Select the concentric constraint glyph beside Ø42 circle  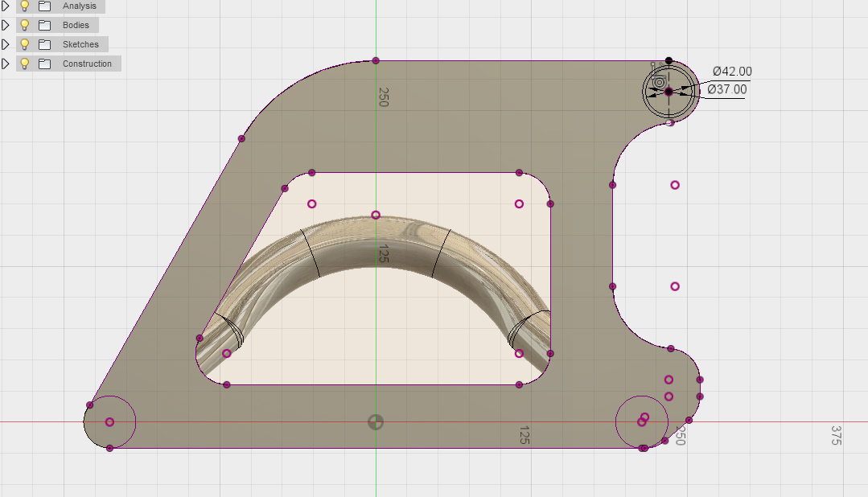659,82
